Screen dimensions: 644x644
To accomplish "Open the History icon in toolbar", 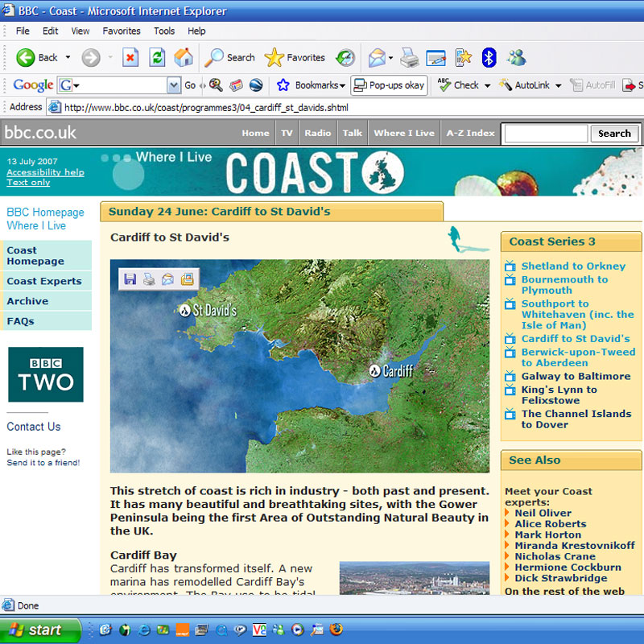I will coord(345,57).
